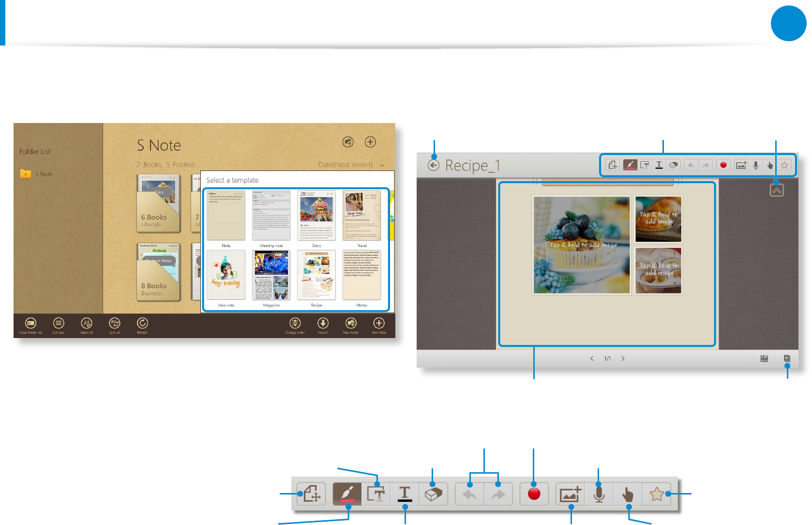Open the Date(most recent) sort dropdown
Screen dimensions: 812x525
tap(351, 165)
